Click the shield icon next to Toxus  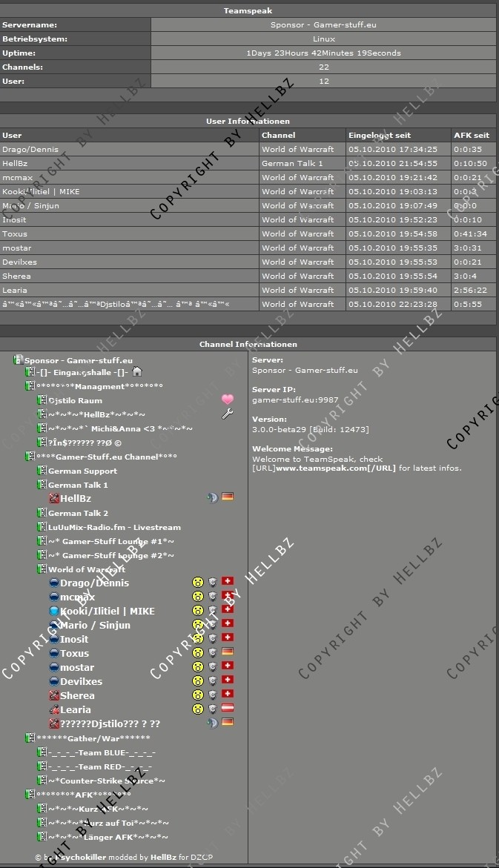tap(213, 653)
